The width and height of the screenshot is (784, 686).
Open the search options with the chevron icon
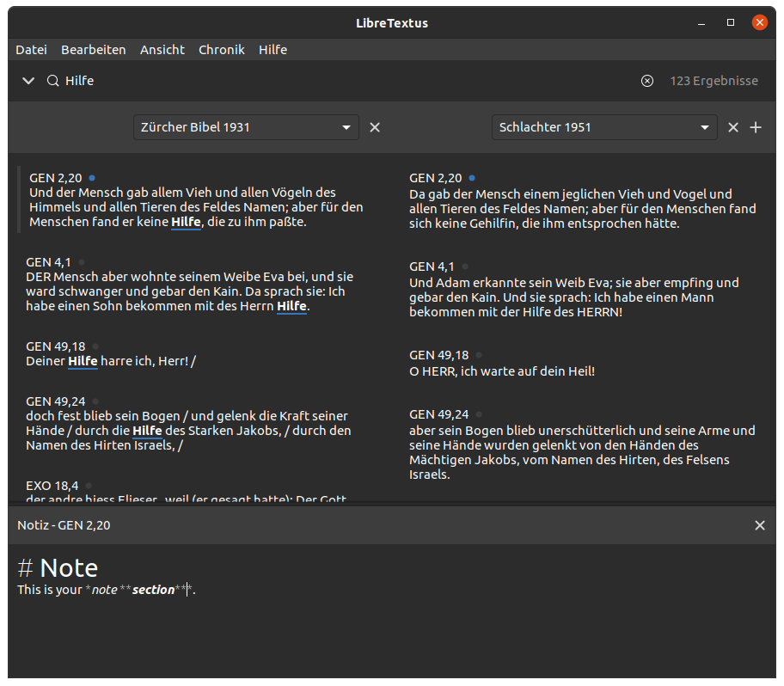(x=28, y=80)
